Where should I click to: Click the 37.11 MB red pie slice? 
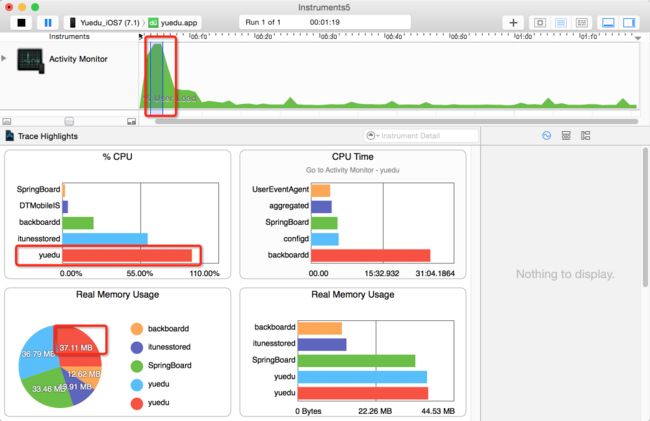[x=79, y=346]
